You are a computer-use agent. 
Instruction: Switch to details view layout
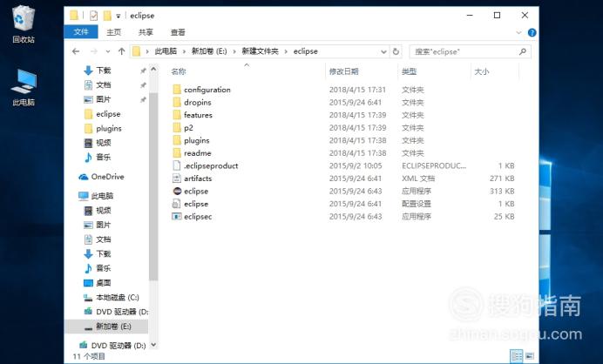point(517,355)
